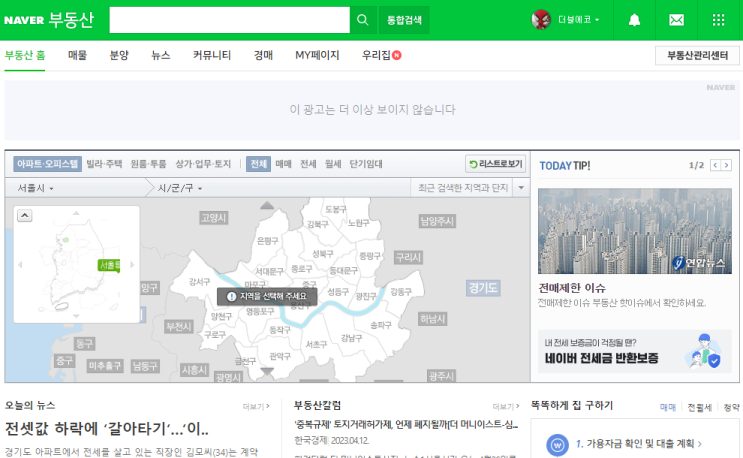
Task: Select the 빌라·주택 property type
Action: (104, 164)
